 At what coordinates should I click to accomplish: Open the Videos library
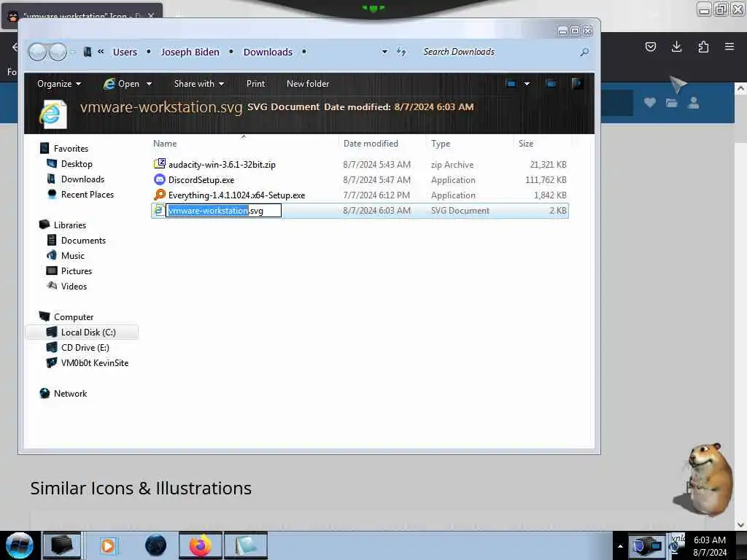[x=74, y=286]
